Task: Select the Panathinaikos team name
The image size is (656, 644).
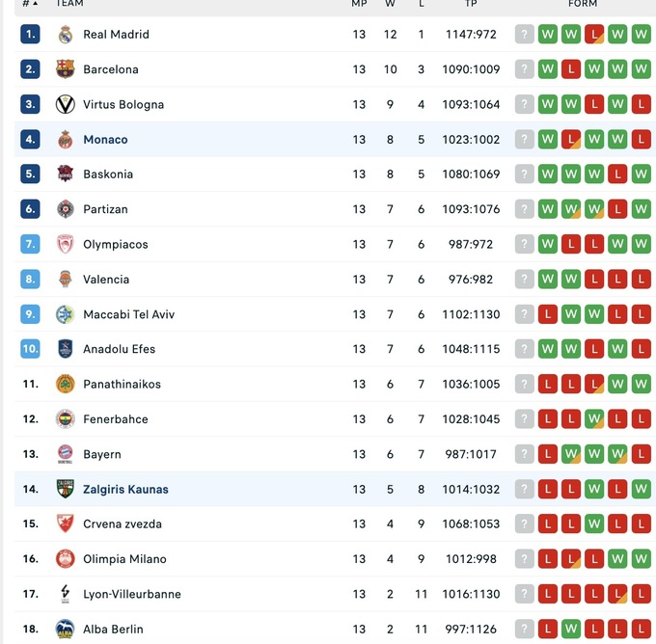Action: click(x=122, y=385)
